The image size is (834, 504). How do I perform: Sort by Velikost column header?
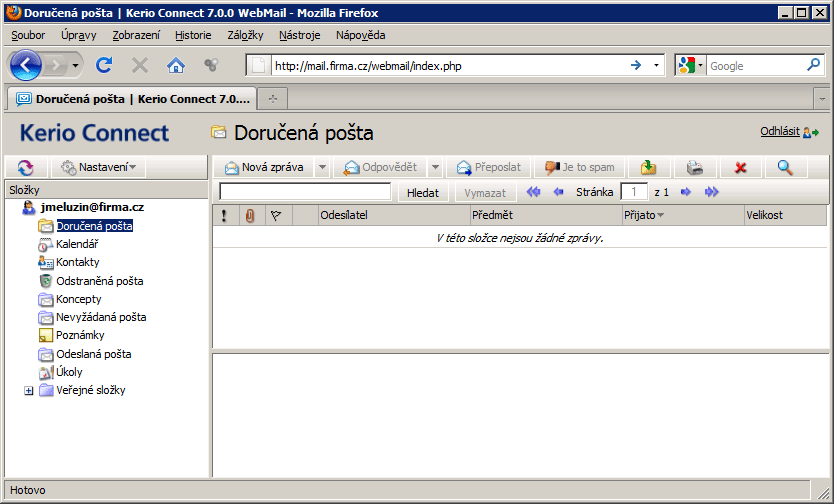click(x=786, y=215)
